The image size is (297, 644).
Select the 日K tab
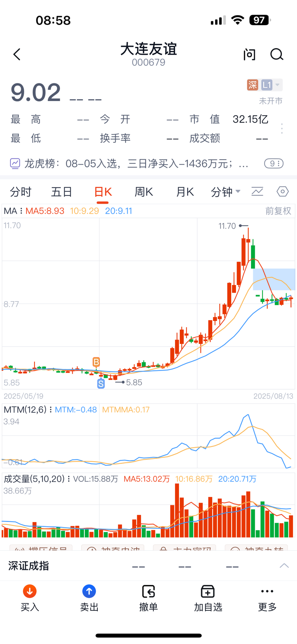(103, 192)
